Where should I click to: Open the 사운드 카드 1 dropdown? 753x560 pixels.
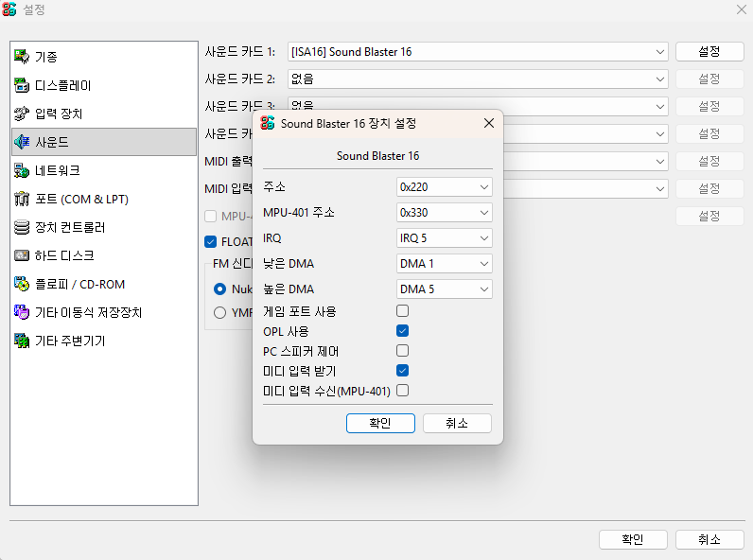pos(478,51)
